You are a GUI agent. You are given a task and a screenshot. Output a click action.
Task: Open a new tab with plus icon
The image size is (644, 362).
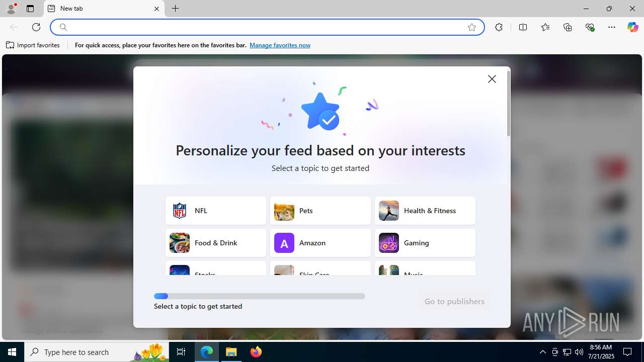(x=175, y=9)
